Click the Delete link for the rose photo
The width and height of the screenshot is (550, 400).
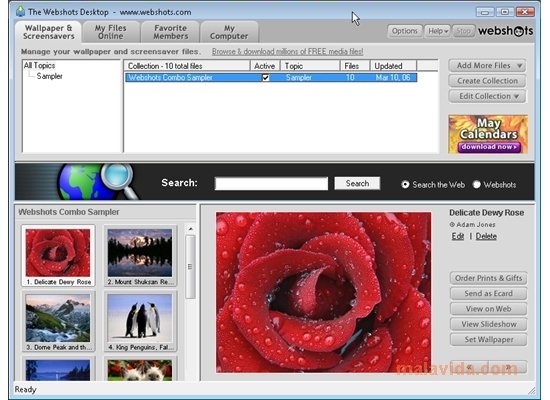coord(486,236)
